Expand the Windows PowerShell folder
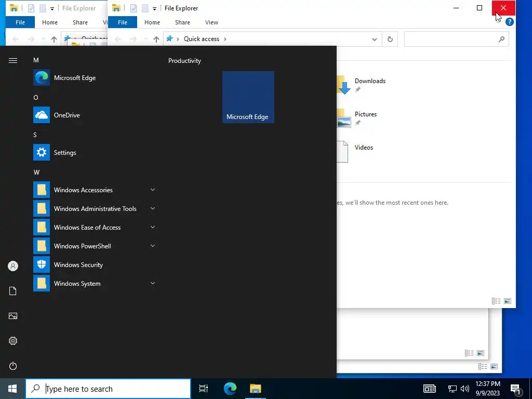The image size is (532, 399). [95, 246]
